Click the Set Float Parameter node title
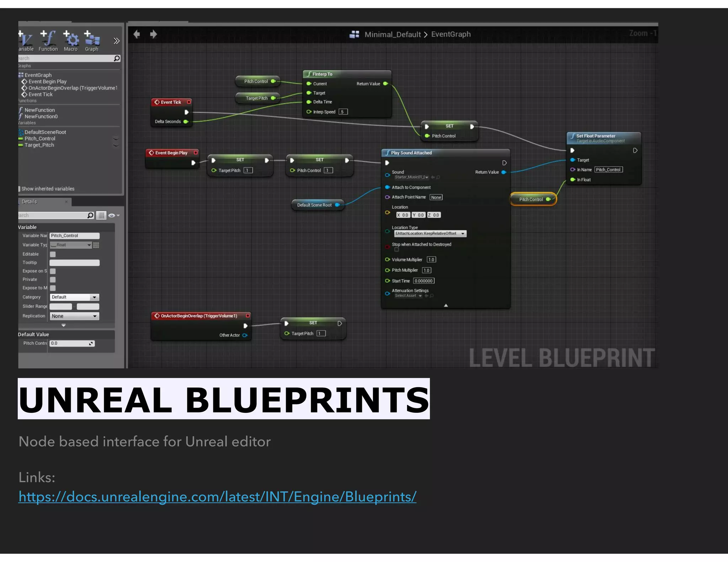Screen dimensions: 728x562 pyautogui.click(x=596, y=136)
